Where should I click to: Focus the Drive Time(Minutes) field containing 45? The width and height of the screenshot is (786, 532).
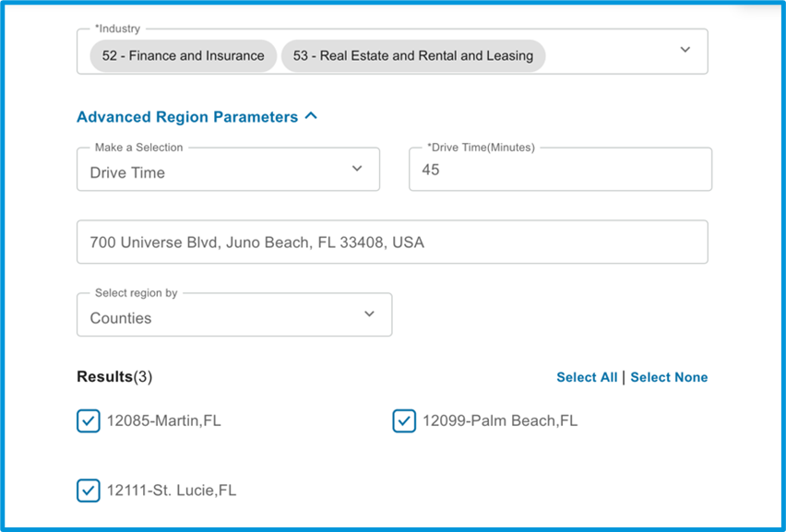(560, 170)
